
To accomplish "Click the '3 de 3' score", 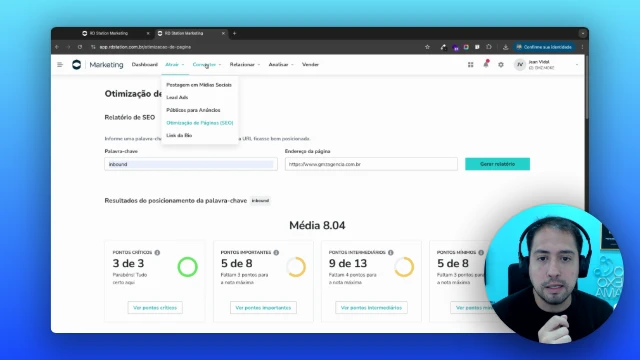I will (x=128, y=264).
